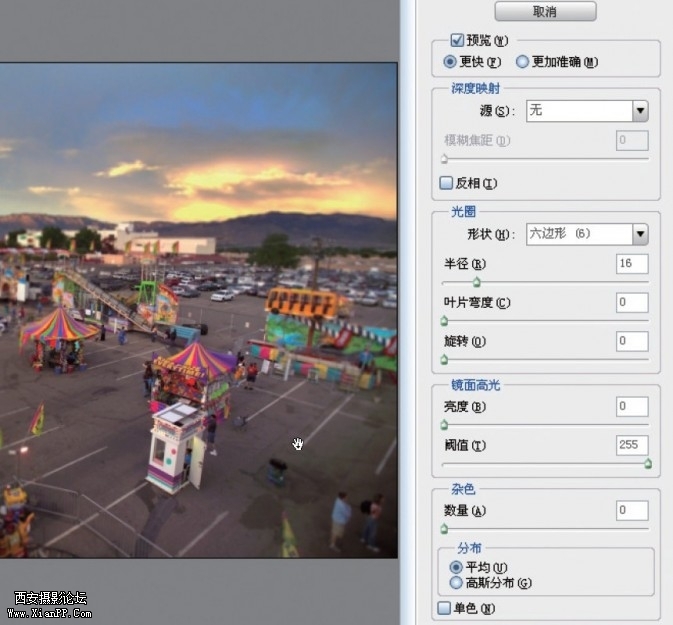Click the 叶片弯度 blade curvature field

(x=632, y=303)
